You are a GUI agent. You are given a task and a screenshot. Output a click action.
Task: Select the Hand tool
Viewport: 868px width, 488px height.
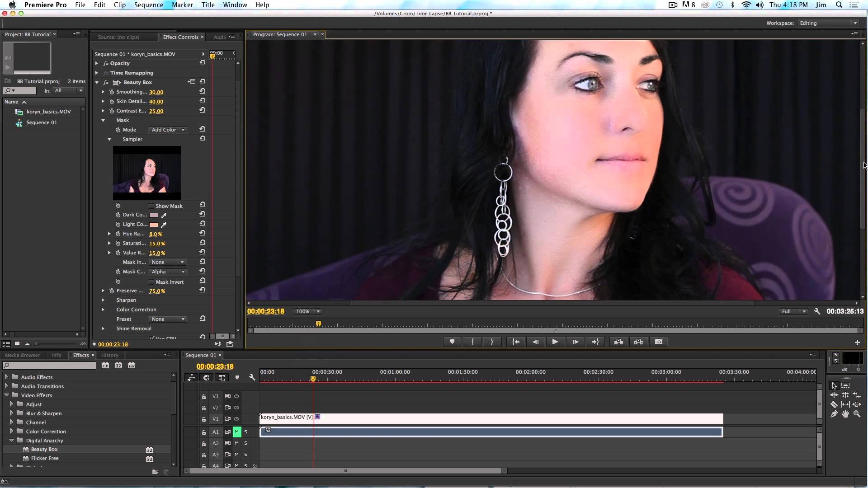click(845, 414)
